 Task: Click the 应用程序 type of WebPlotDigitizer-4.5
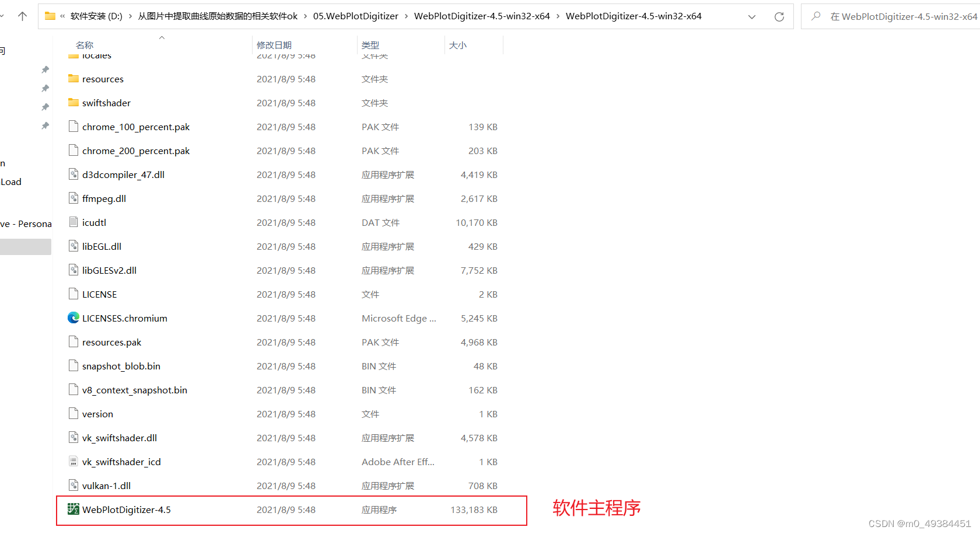coord(379,510)
